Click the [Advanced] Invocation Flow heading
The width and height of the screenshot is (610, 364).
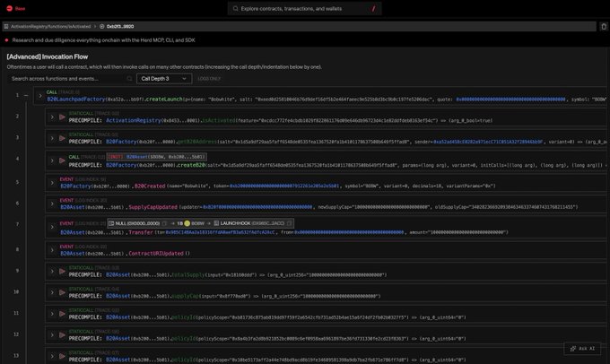point(47,56)
